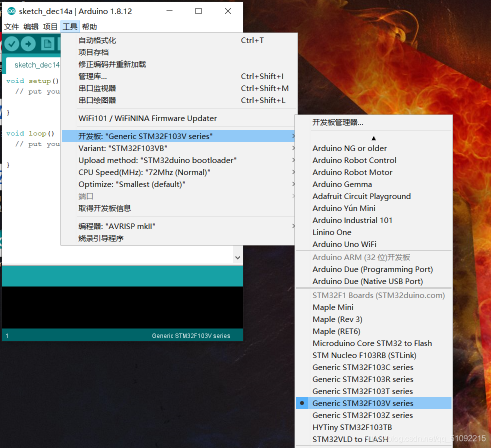This screenshot has height=448, width=491.
Task: Choose Maple Mini board
Action: pyautogui.click(x=373, y=307)
